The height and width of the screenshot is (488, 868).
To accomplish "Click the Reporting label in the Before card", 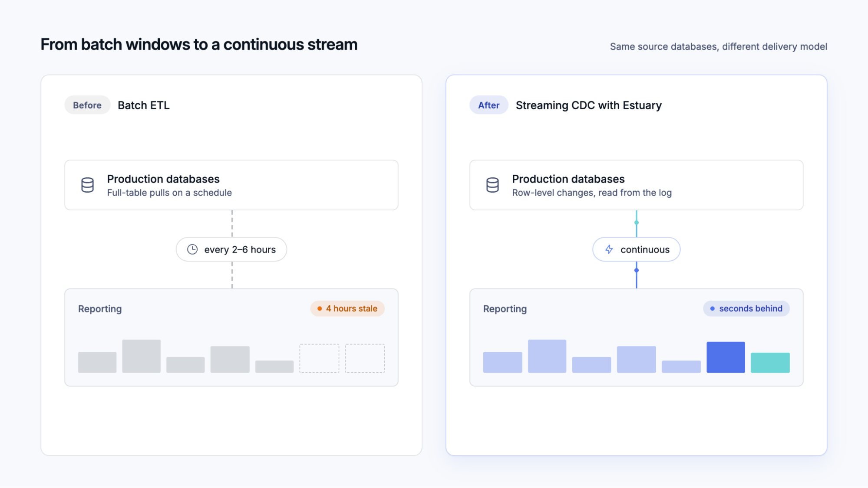I will 100,309.
